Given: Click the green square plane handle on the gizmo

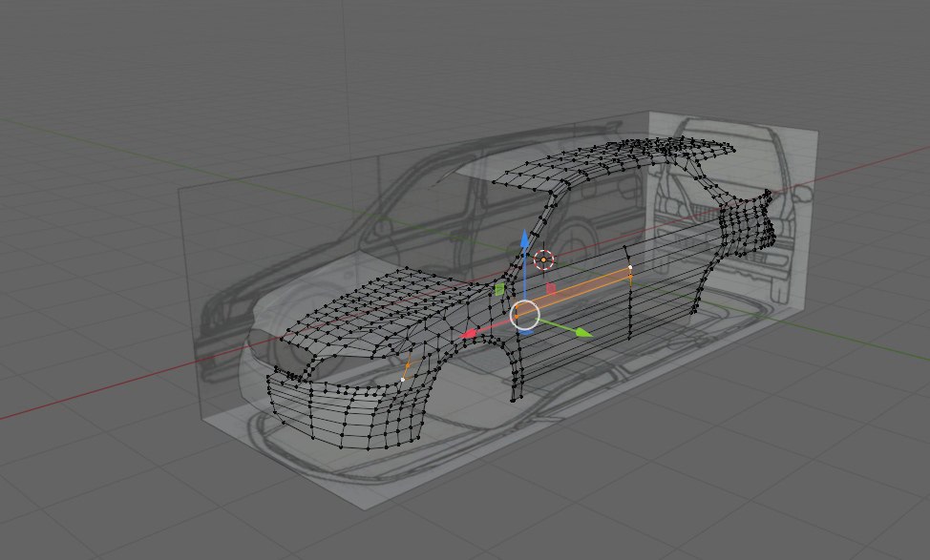Looking at the screenshot, I should point(499,288).
